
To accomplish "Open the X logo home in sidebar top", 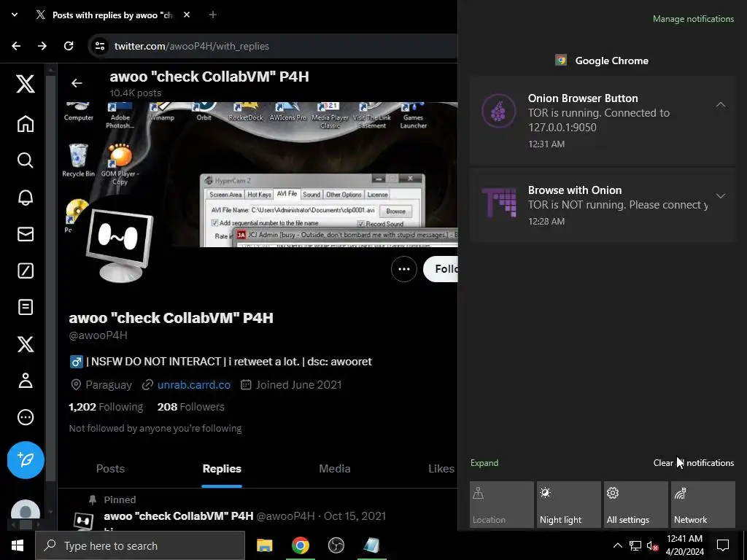I will 26,84.
